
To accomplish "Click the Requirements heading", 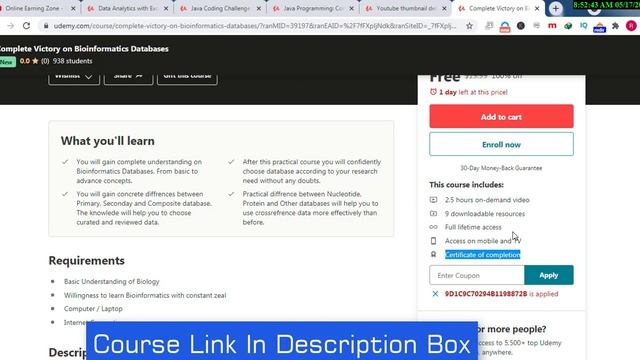I will click(x=87, y=260).
